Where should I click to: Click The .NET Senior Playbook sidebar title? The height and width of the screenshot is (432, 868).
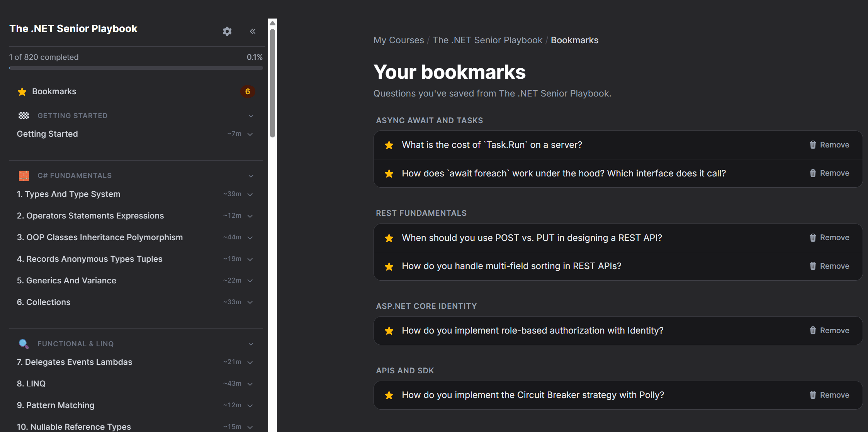pyautogui.click(x=73, y=29)
